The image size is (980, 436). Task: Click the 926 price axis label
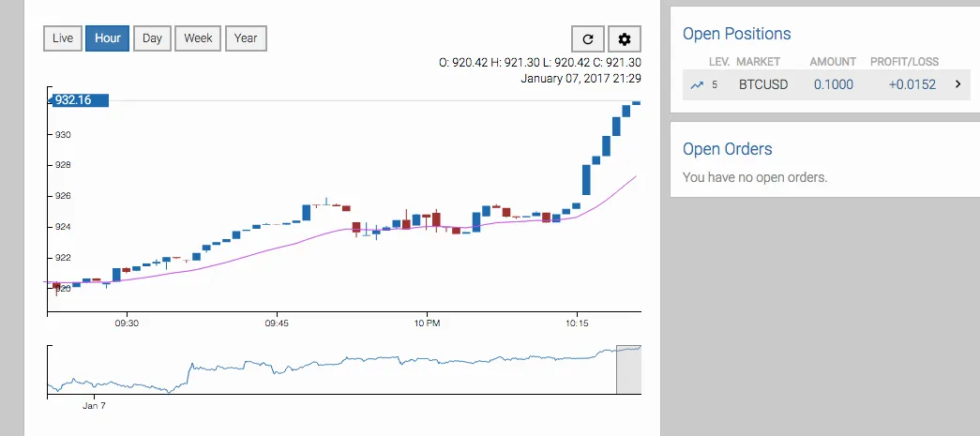point(63,196)
